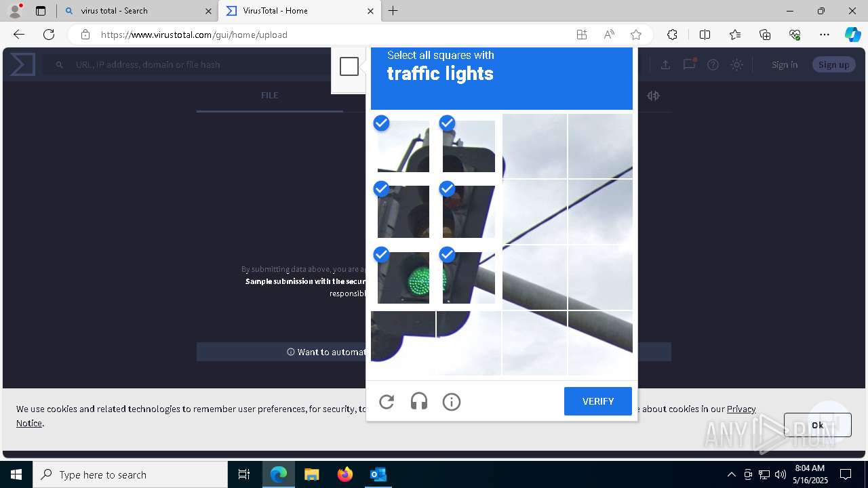Open the notification center icon

tap(846, 474)
